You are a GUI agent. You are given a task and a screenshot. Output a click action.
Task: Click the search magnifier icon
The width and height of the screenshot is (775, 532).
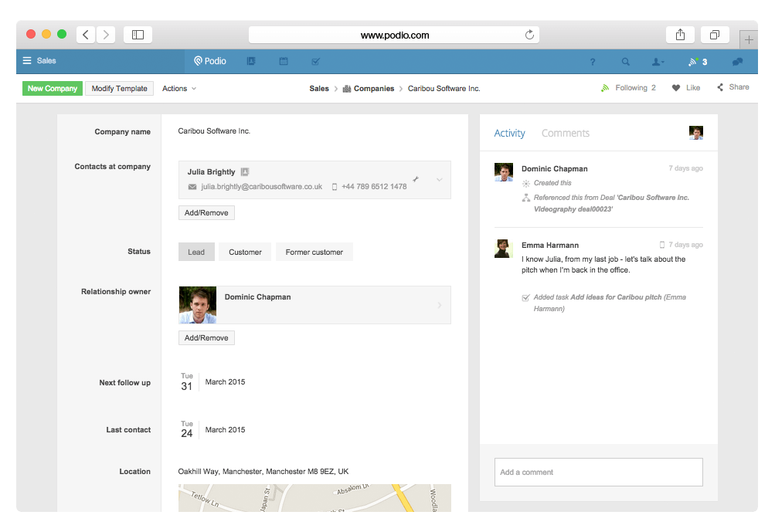(x=626, y=62)
